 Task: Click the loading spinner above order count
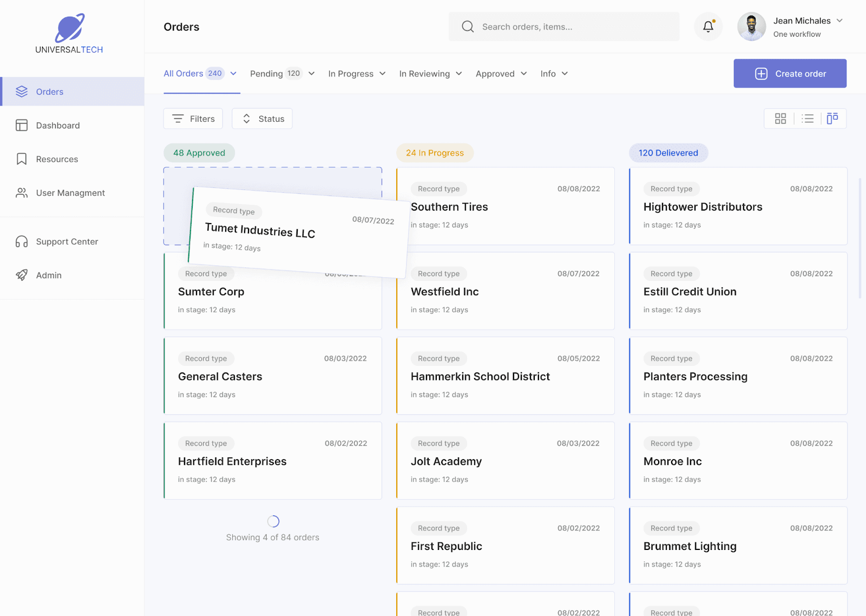273,521
